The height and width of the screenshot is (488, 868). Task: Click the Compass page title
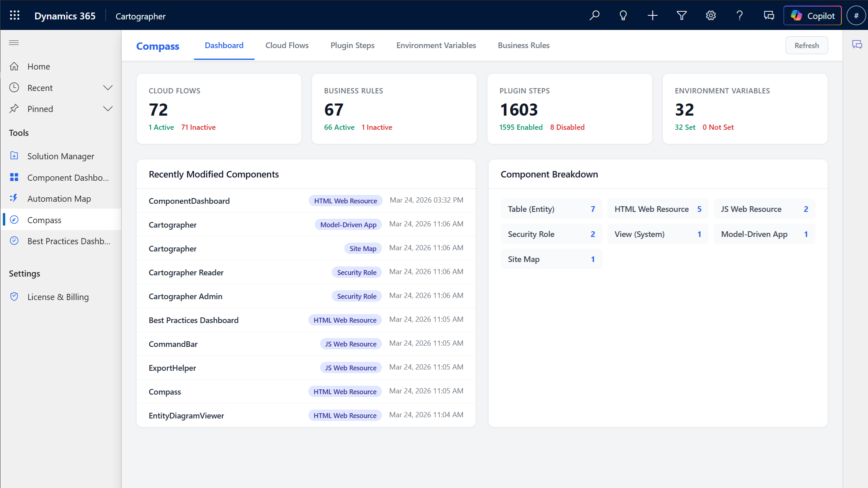(x=158, y=46)
